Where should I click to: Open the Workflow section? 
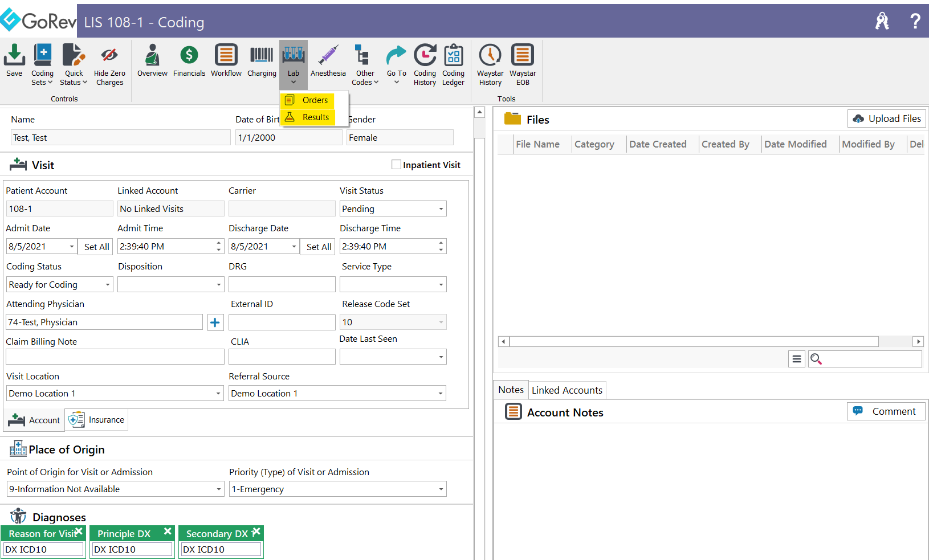pyautogui.click(x=226, y=60)
